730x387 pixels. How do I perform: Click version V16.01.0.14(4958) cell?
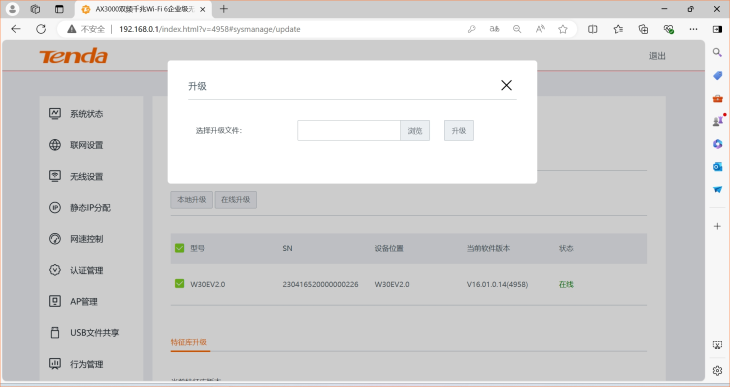click(x=497, y=284)
